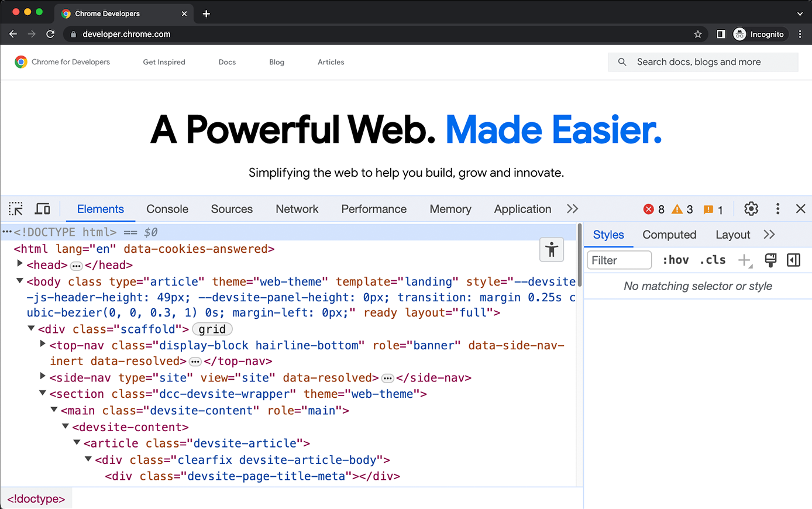Image resolution: width=812 pixels, height=509 pixels.
Task: Click the yellow warnings count badge
Action: coord(683,209)
